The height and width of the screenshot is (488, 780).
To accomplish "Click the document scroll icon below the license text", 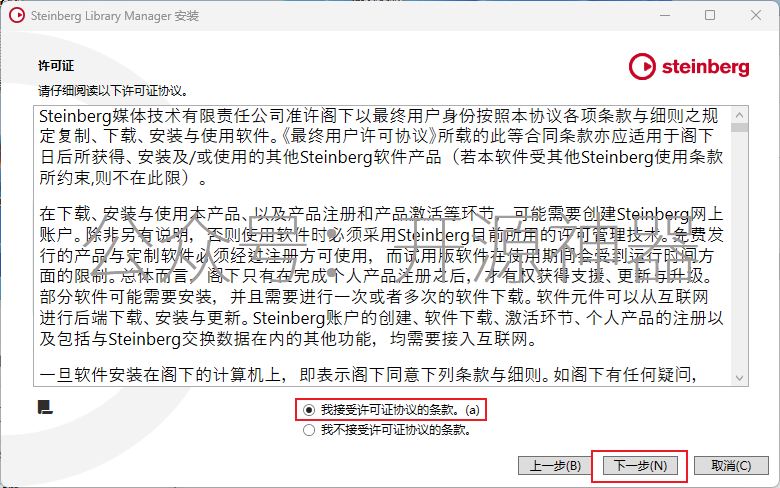I will 45,407.
